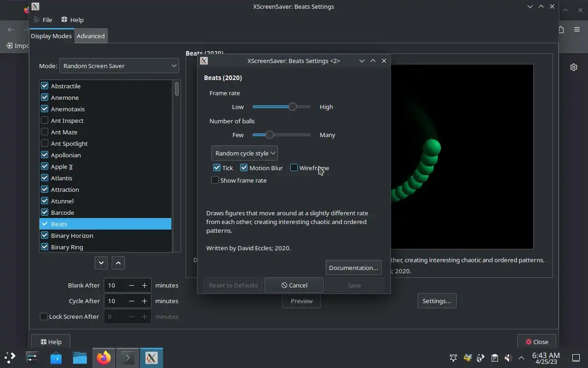Viewport: 588px width, 368px height.
Task: Uncheck the Apollonian screensaver
Action: (45, 155)
